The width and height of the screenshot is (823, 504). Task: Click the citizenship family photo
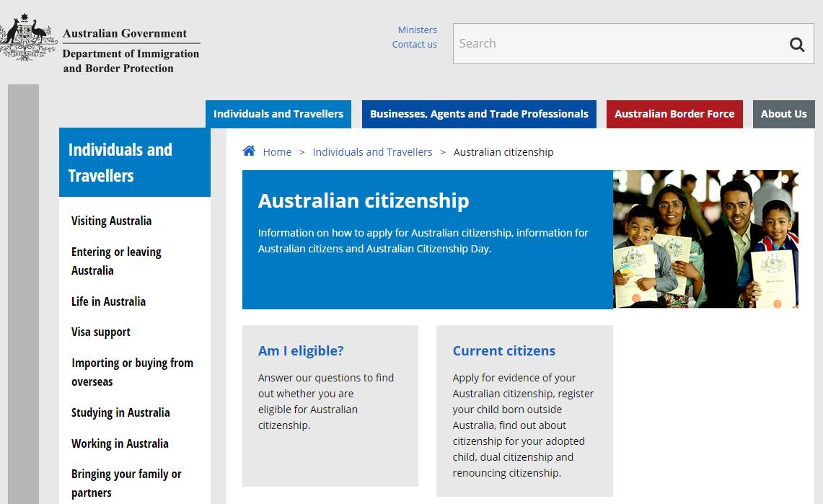click(x=705, y=239)
